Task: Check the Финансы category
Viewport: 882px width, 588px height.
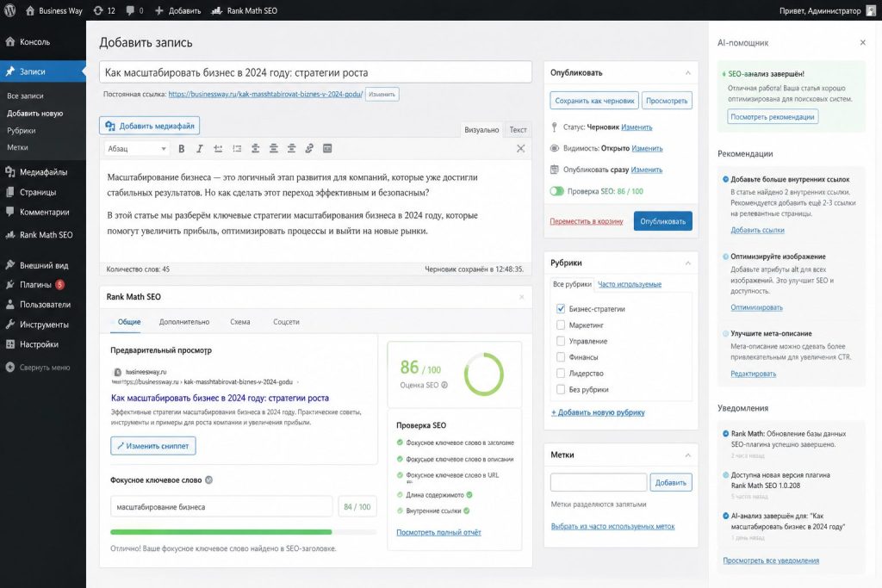Action: (x=560, y=357)
